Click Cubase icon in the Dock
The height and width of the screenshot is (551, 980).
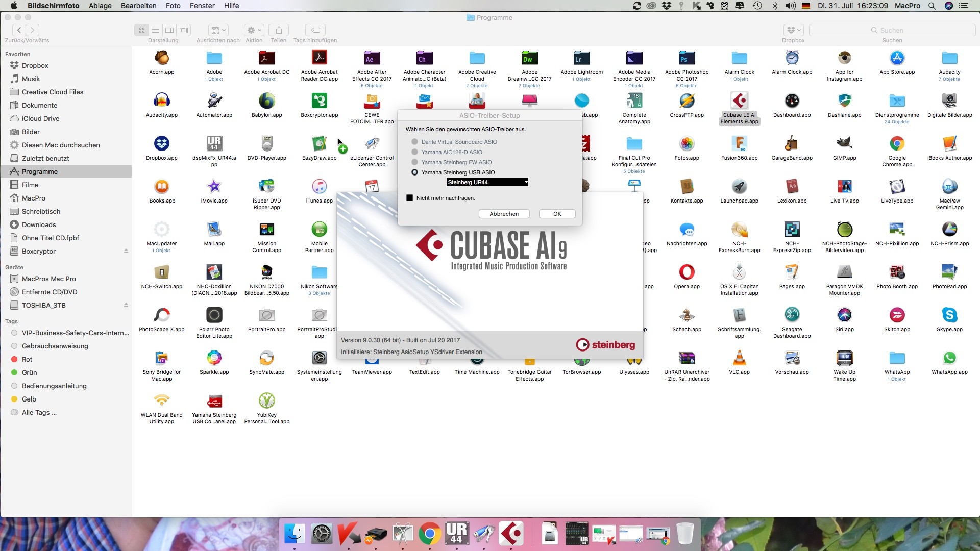pos(511,534)
